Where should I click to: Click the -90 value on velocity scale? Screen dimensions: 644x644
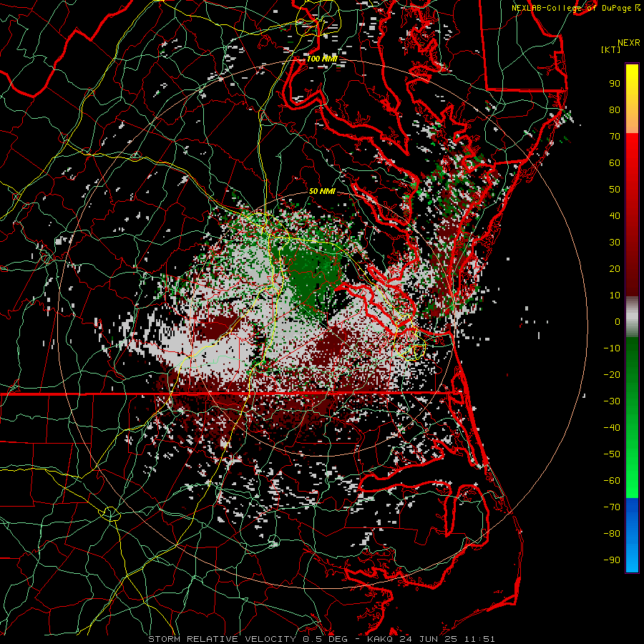[x=612, y=560]
